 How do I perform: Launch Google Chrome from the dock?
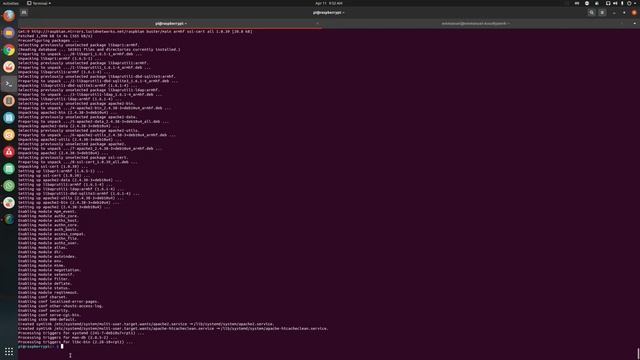[9, 50]
